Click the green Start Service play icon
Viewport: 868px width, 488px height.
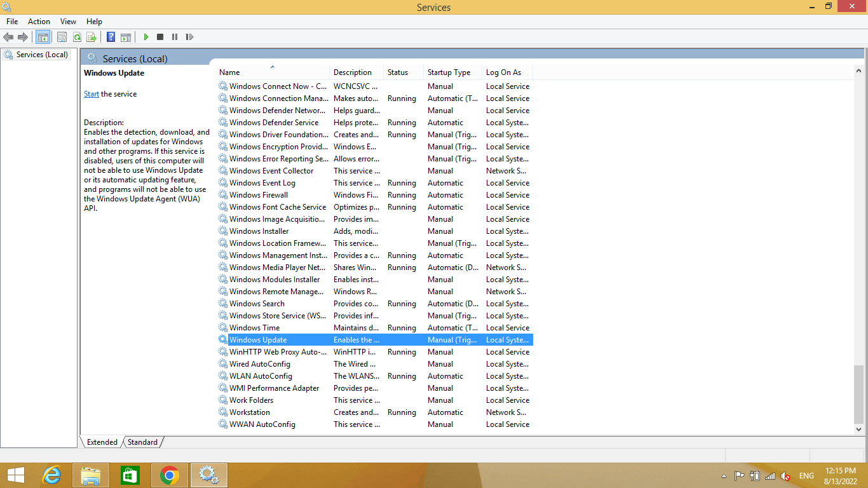tap(146, 37)
